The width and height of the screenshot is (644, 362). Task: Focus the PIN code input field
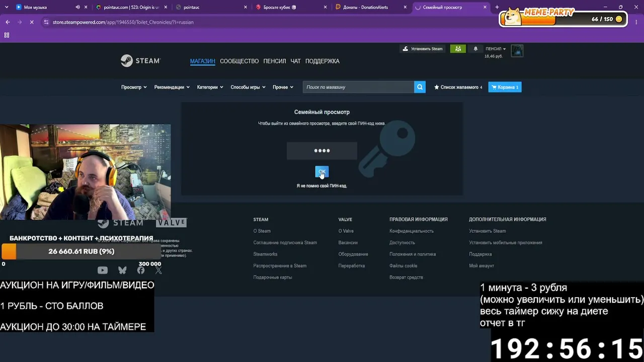tap(322, 151)
